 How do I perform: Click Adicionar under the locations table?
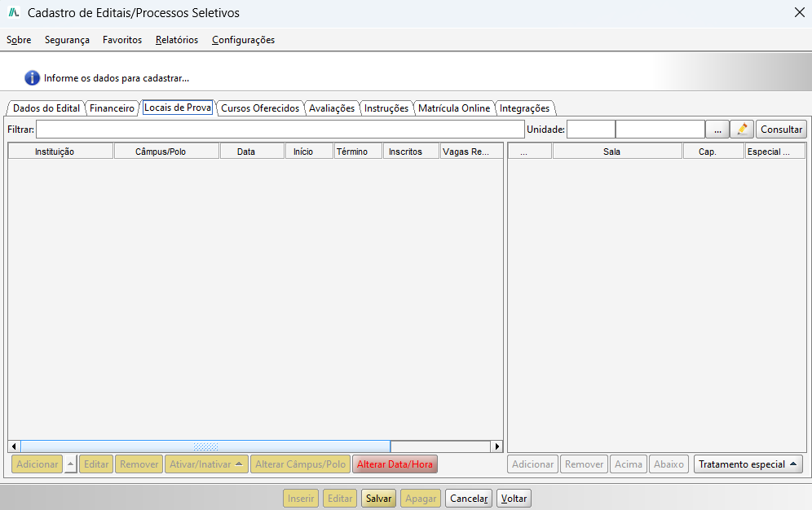click(x=38, y=464)
